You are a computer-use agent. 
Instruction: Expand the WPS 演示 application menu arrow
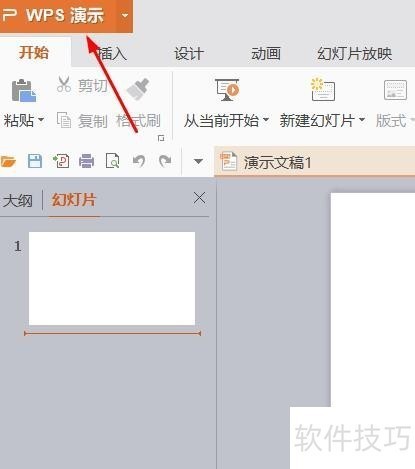[125, 15]
